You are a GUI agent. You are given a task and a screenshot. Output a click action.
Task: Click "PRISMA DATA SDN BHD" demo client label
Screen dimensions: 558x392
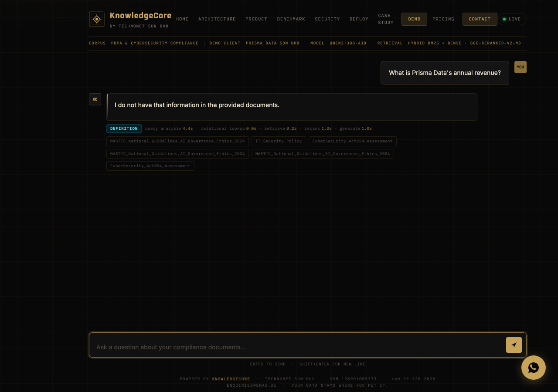(272, 43)
